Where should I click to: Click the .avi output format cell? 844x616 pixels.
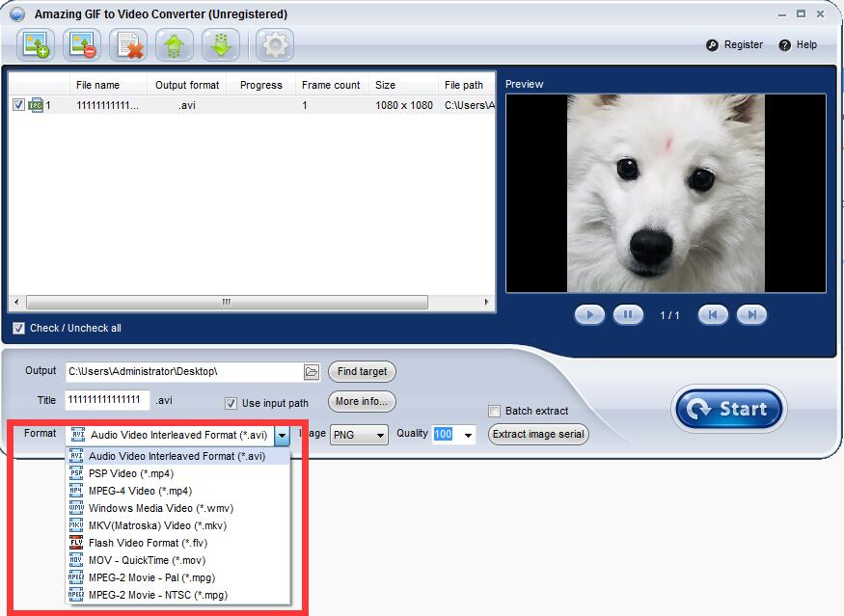(x=187, y=105)
